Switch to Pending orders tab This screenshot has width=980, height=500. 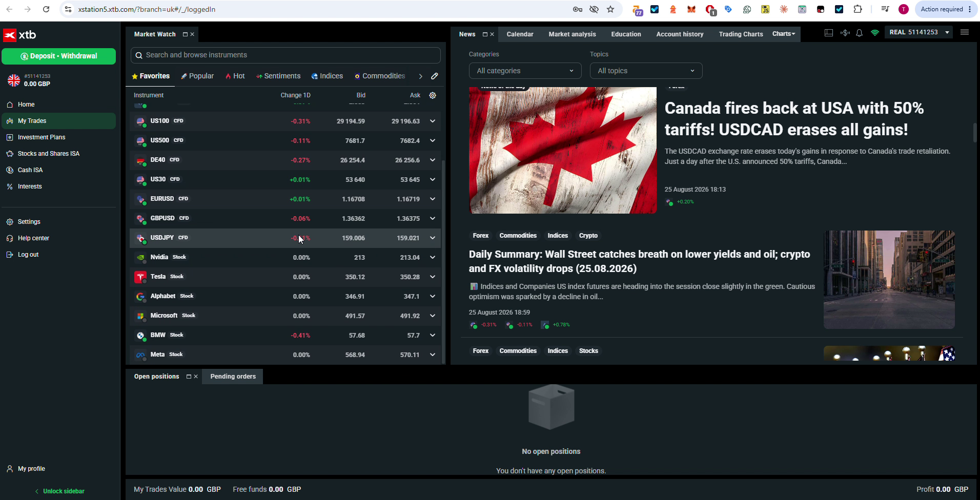(233, 377)
